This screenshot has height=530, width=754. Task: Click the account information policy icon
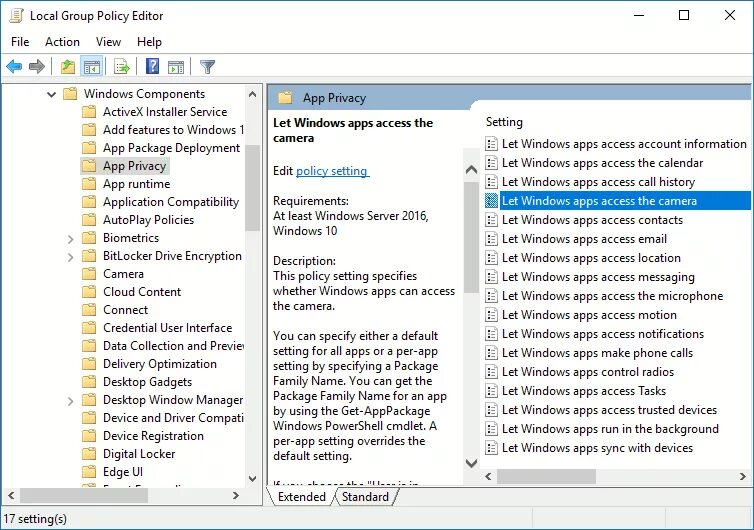click(491, 144)
